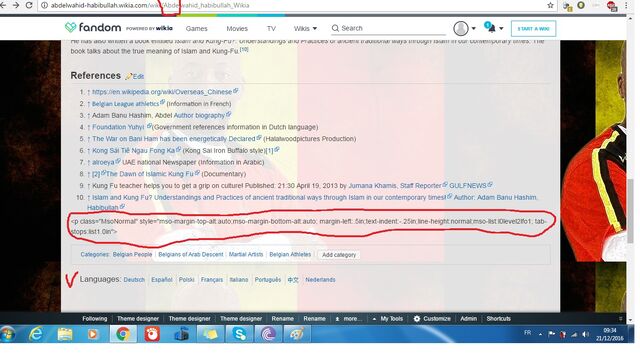Click the user avatar icon
Viewport: 640px width, 360px height.
point(461,28)
